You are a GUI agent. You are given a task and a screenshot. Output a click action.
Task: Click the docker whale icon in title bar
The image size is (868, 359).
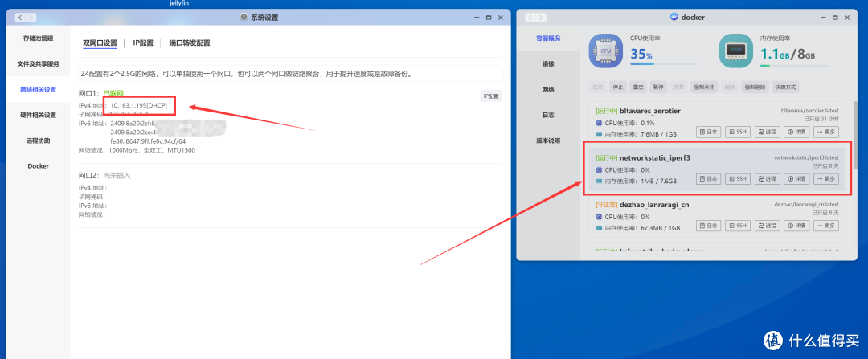(674, 16)
